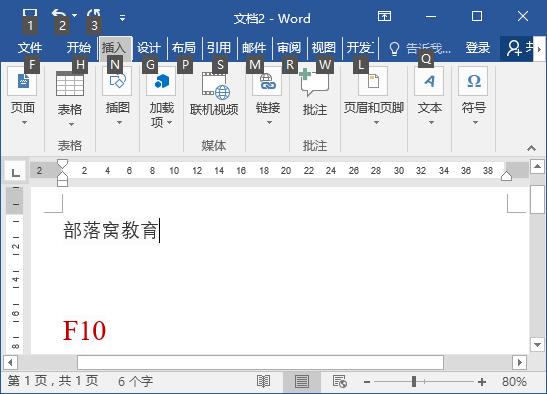
Task: Switch to Read Mode view
Action: coord(263,381)
